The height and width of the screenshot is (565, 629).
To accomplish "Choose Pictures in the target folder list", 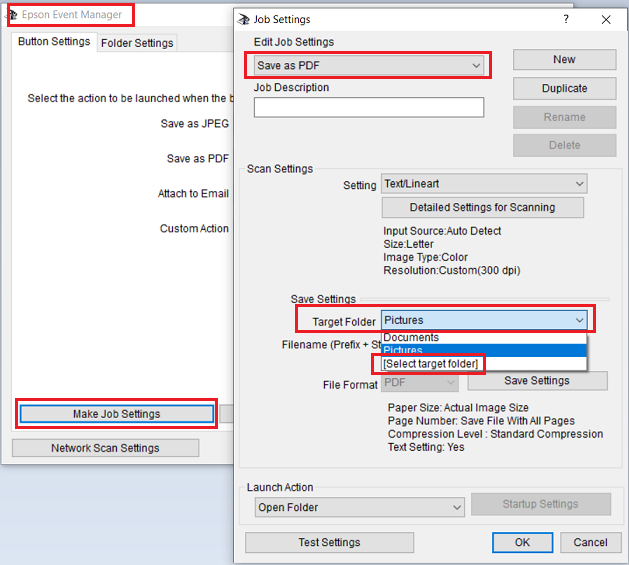I will (484, 350).
